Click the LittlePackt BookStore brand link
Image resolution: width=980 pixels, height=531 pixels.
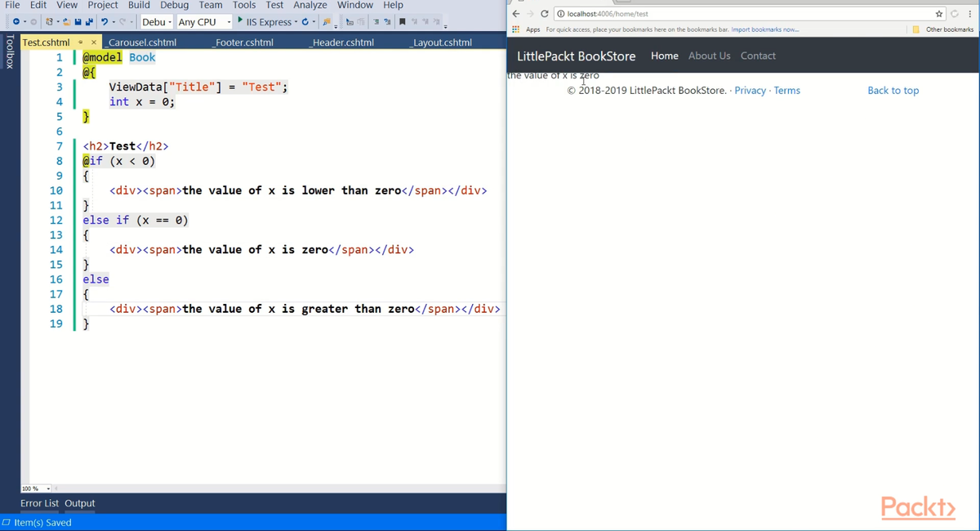[577, 56]
